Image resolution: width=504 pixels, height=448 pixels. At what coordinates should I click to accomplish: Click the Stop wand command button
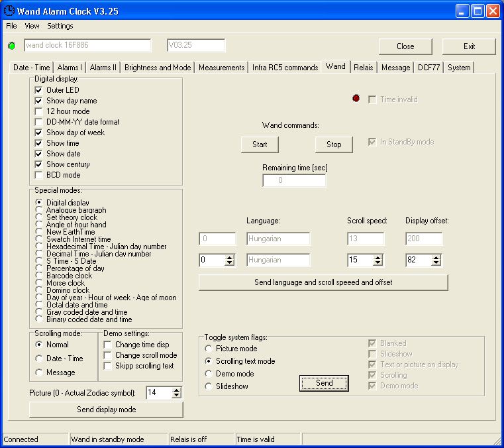pyautogui.click(x=334, y=144)
